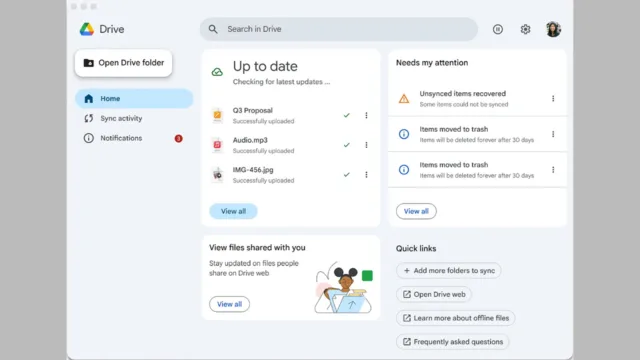This screenshot has height=360, width=640.
Task: Click the IMG-456.jpg file name
Action: pyautogui.click(x=253, y=170)
